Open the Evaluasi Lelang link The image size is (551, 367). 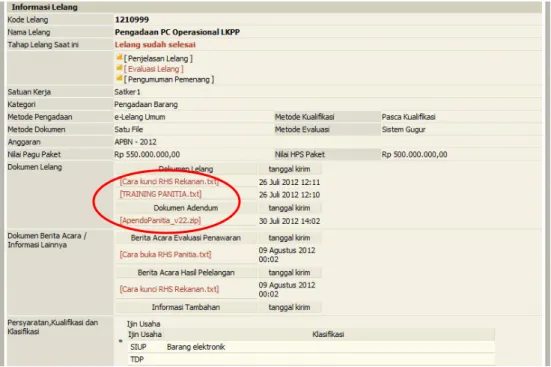154,69
